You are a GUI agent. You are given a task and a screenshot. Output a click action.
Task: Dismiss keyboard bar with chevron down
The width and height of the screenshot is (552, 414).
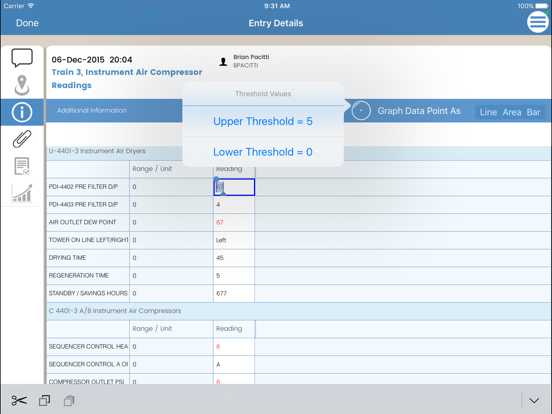tap(534, 401)
